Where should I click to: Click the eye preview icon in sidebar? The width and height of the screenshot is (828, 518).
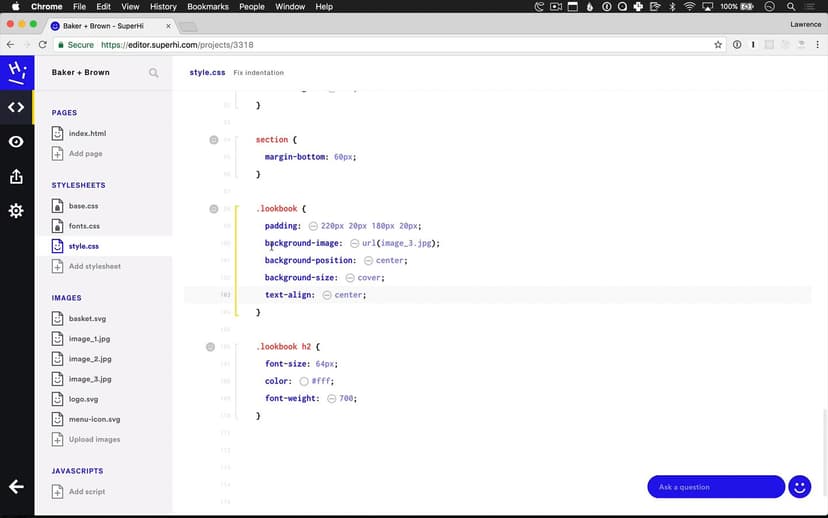16,142
